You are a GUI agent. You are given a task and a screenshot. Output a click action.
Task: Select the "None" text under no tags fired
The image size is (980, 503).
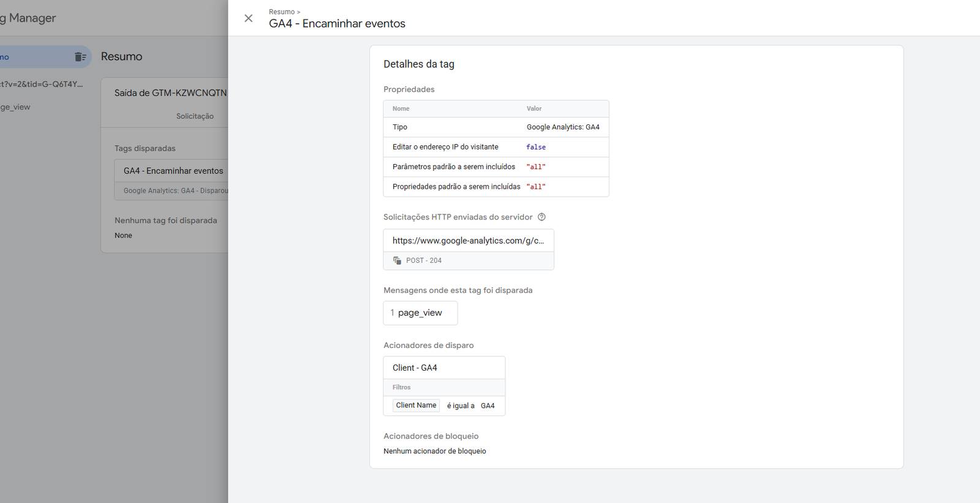(123, 235)
